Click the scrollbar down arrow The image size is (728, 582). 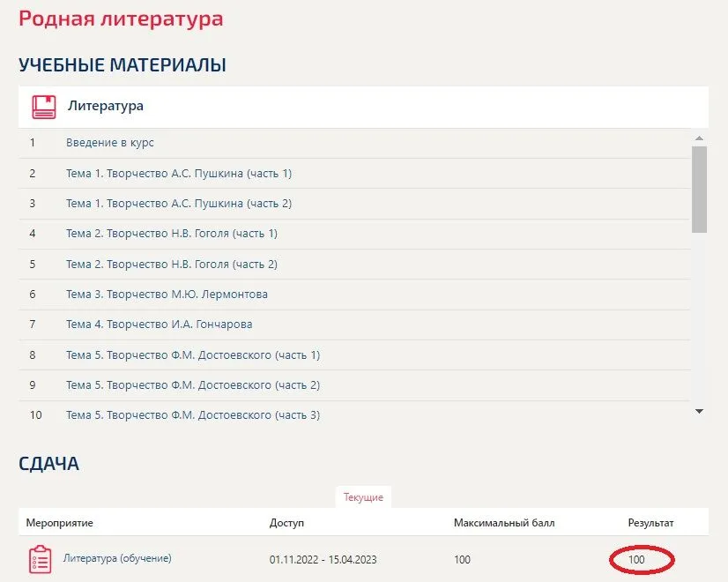(x=699, y=411)
